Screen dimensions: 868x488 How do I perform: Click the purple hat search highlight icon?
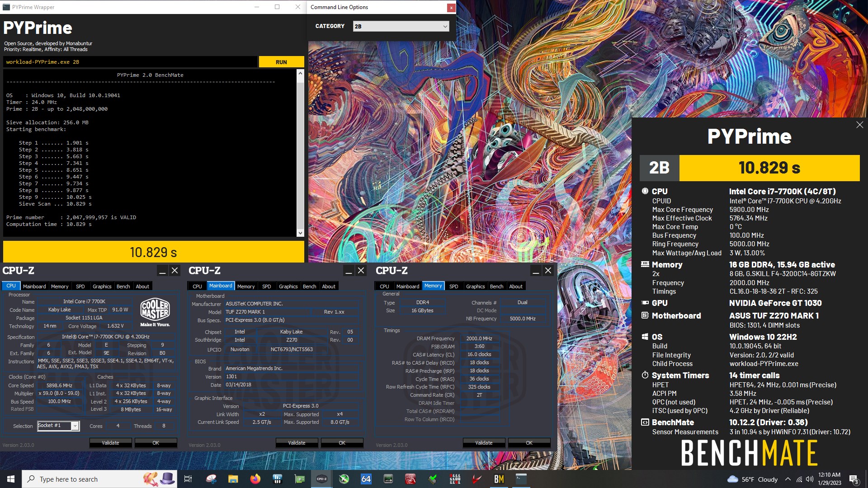pyautogui.click(x=167, y=479)
